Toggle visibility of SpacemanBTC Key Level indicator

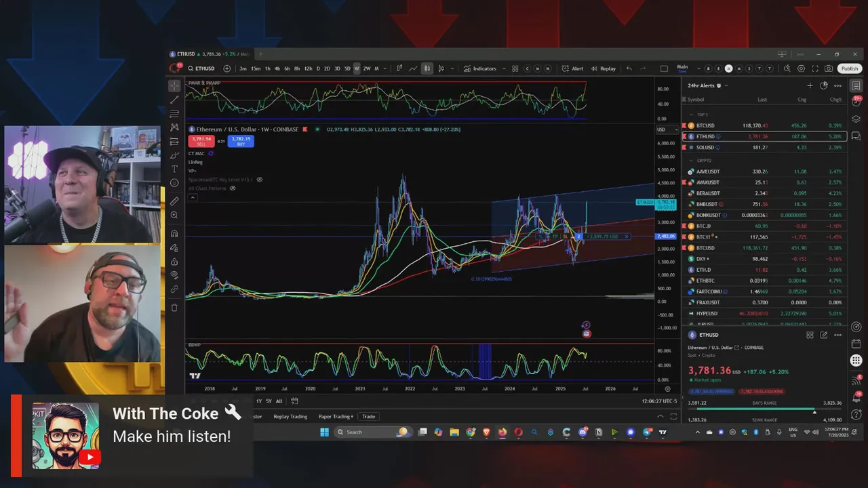pos(260,180)
